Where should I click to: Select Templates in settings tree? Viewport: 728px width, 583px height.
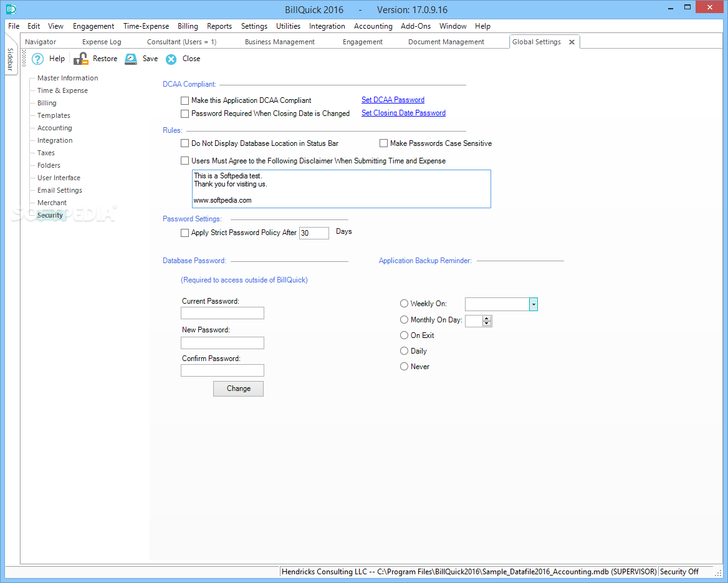click(54, 116)
